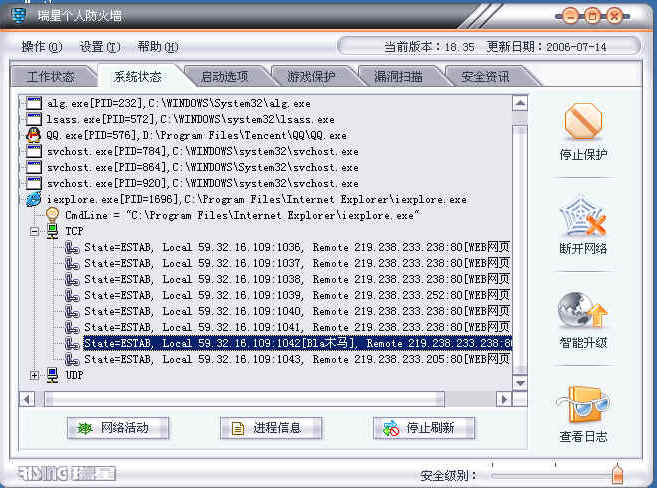Viewport: 657px width, 488px height.
Task: Click connection icon for local port 1038
Action: click(72, 279)
